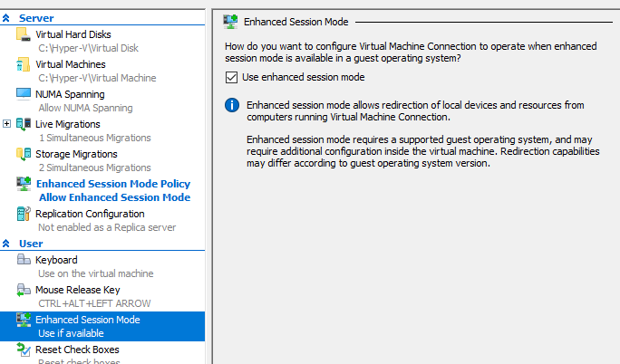620x364 pixels.
Task: Click the Storage Migrations icon
Action: (24, 154)
